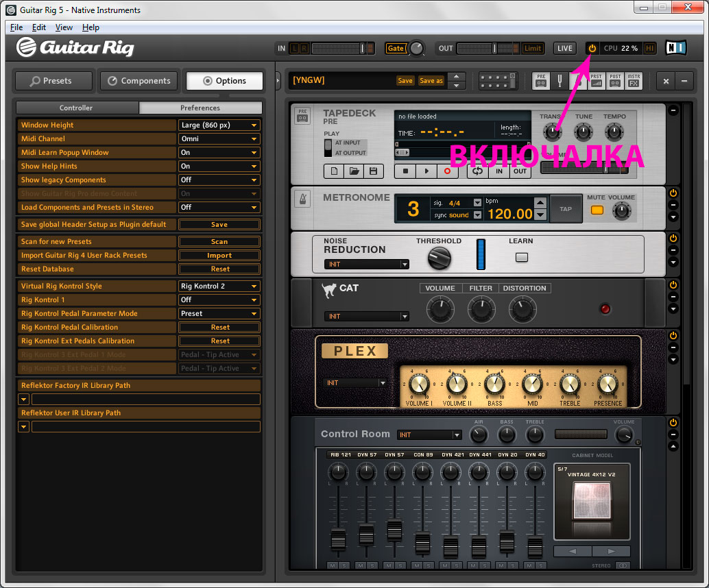Start recording in Tapedeck
The height and width of the screenshot is (588, 709).
tap(447, 171)
